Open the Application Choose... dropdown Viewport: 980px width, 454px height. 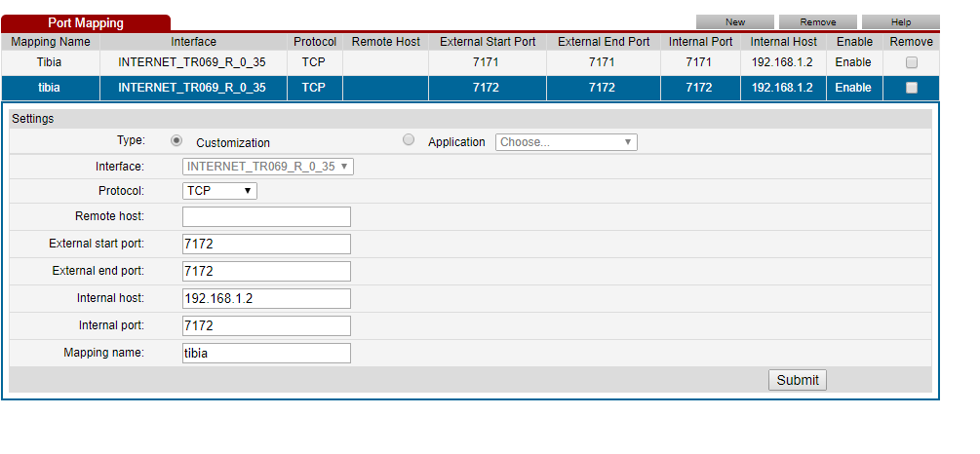click(x=567, y=142)
